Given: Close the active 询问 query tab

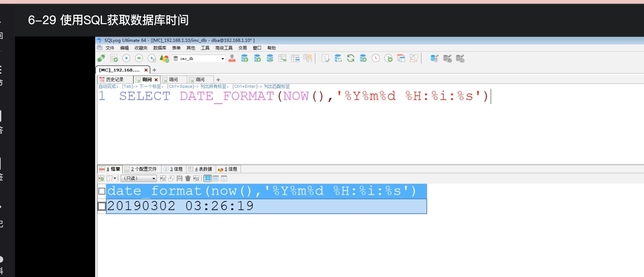Looking at the screenshot, I should tap(156, 80).
